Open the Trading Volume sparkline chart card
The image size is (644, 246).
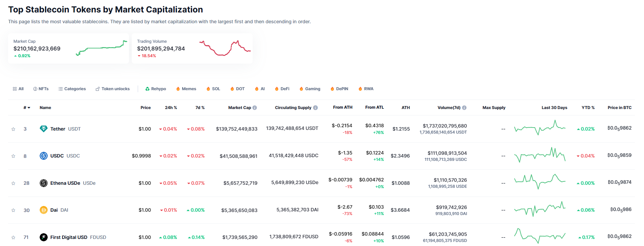click(x=192, y=48)
